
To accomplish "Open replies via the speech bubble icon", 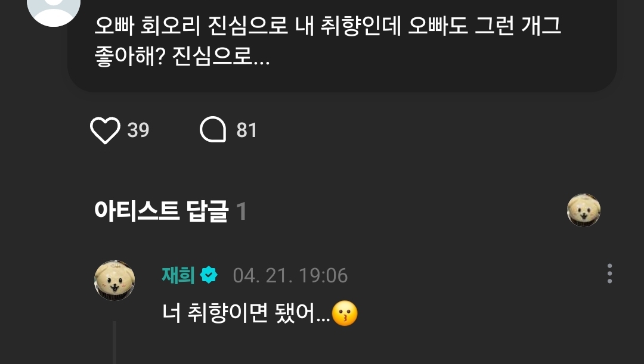I will 213,130.
